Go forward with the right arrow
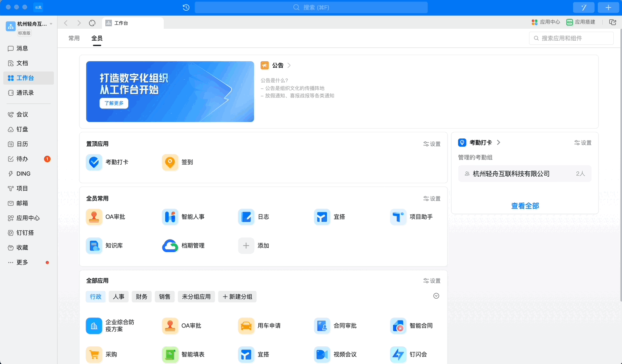 coord(79,23)
